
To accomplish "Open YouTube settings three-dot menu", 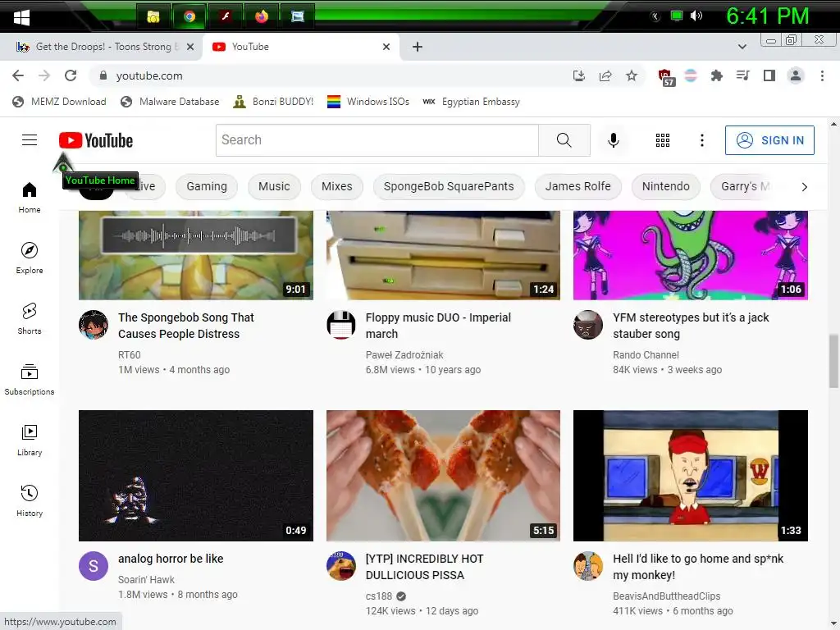I will pos(702,140).
